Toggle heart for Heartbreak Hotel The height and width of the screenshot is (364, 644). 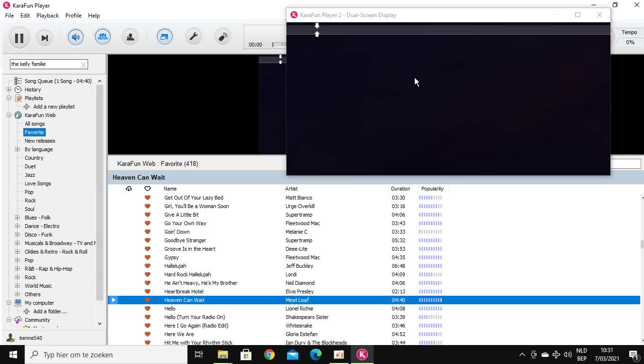coord(147,291)
